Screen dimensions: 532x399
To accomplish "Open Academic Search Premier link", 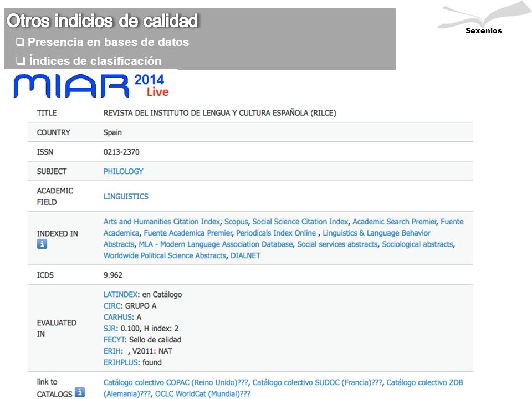I will (x=395, y=222).
